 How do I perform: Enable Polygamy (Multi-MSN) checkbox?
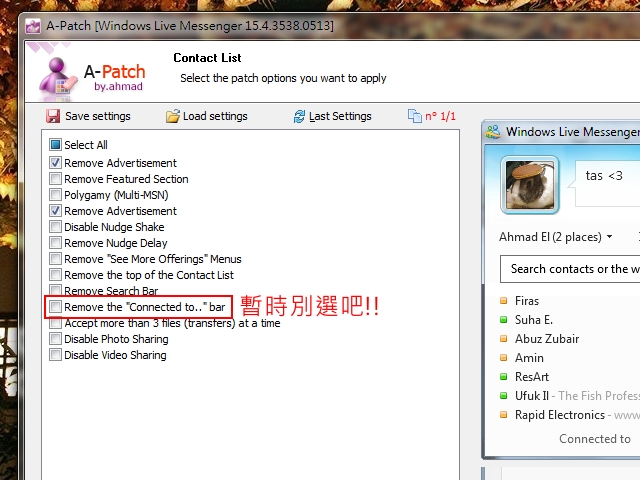[x=55, y=194]
